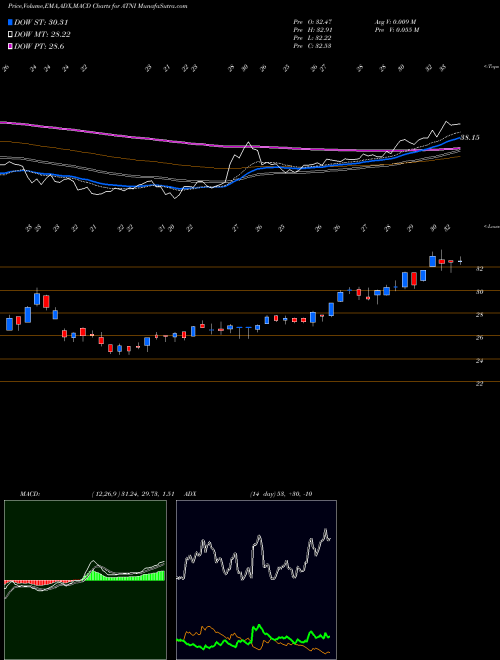This screenshot has width=500, height=660.
Task: Click the '<Lows' label at right edge
Action: [491, 226]
